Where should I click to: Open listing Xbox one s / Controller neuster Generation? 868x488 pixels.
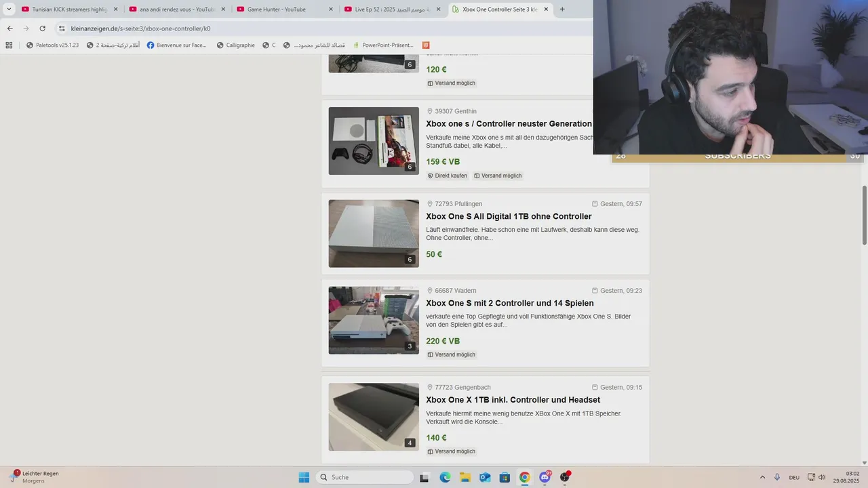pos(509,124)
